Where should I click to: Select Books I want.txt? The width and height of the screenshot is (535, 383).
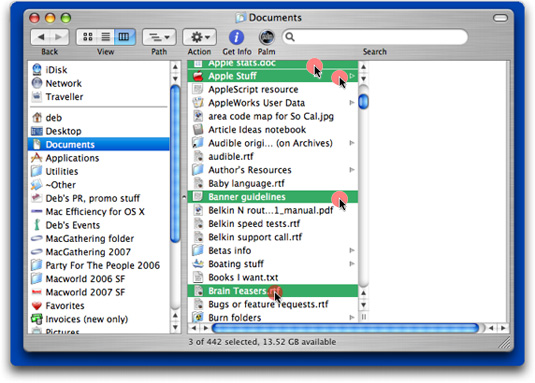click(x=272, y=277)
